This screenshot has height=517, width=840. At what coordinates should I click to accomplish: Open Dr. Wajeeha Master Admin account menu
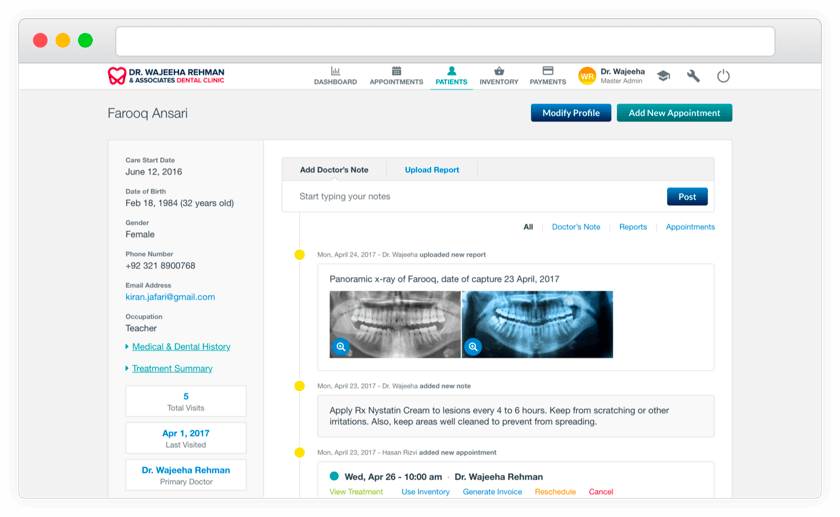[622, 76]
